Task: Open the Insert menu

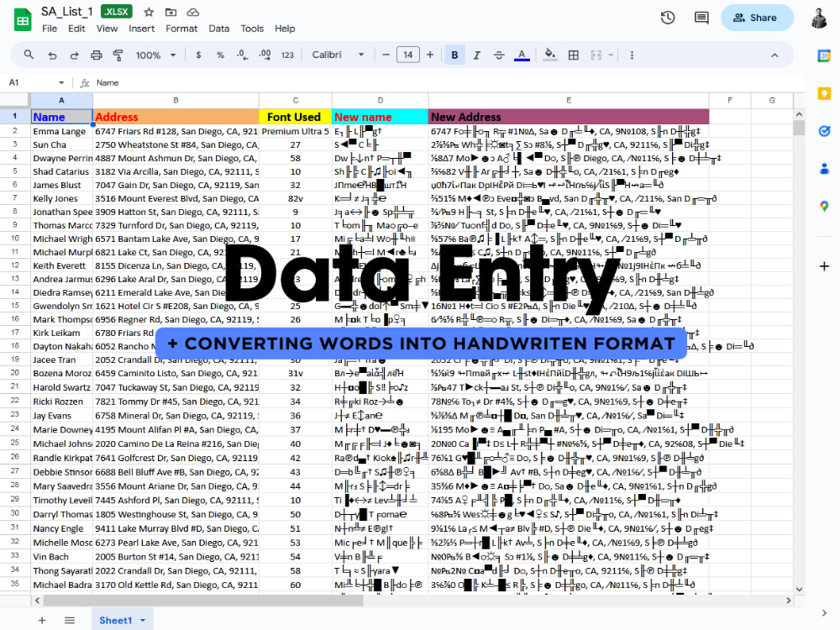Action: [141, 29]
